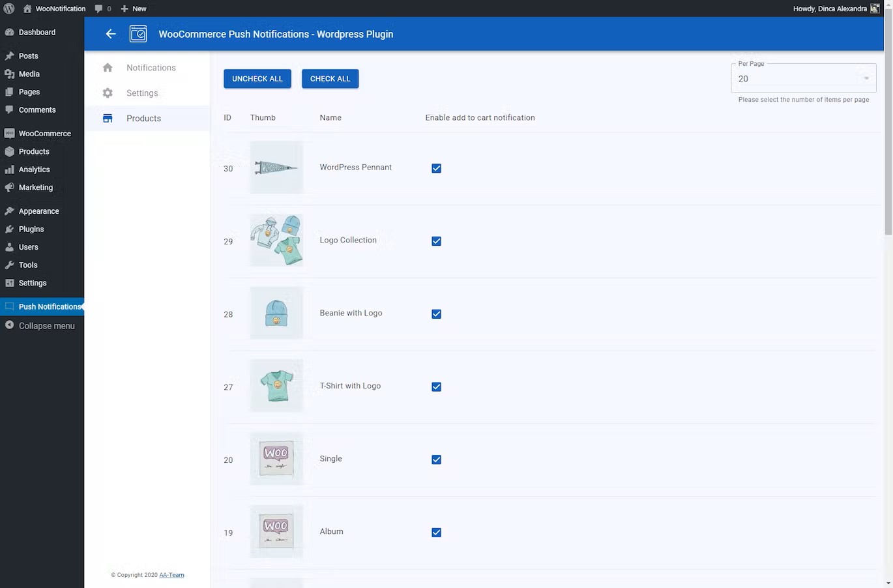This screenshot has width=893, height=588.
Task: Click the user avatar next to Howdy
Action: [875, 8]
